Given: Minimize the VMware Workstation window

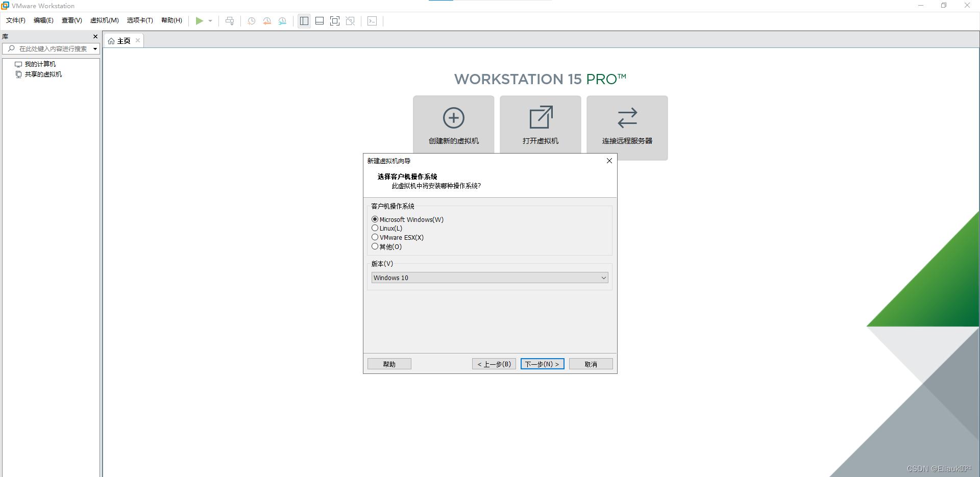Looking at the screenshot, I should [921, 6].
